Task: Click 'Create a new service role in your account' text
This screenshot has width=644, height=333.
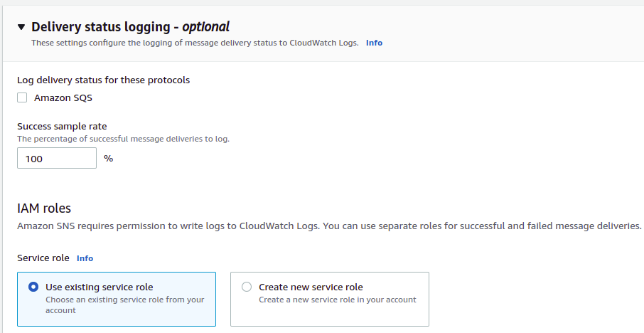Action: tap(338, 300)
